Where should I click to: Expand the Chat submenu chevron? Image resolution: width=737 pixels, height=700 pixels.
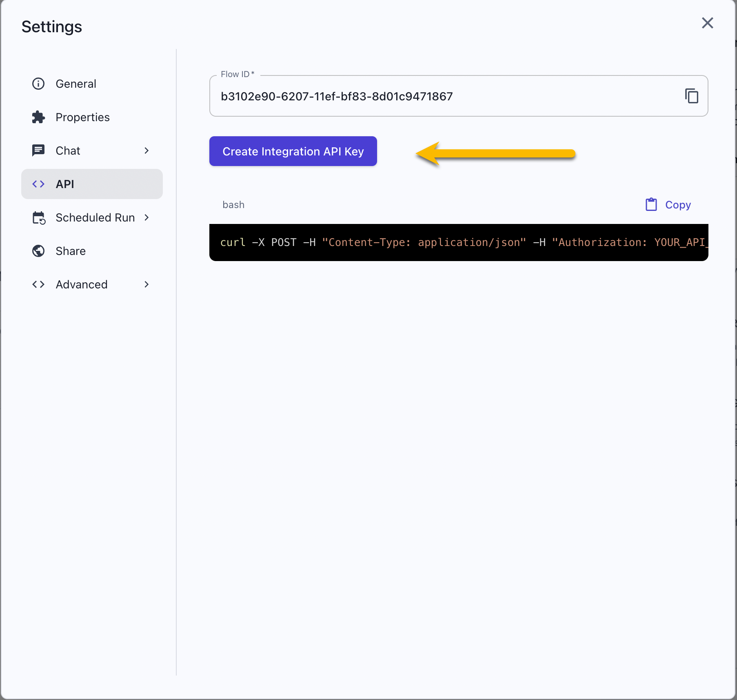(x=147, y=151)
